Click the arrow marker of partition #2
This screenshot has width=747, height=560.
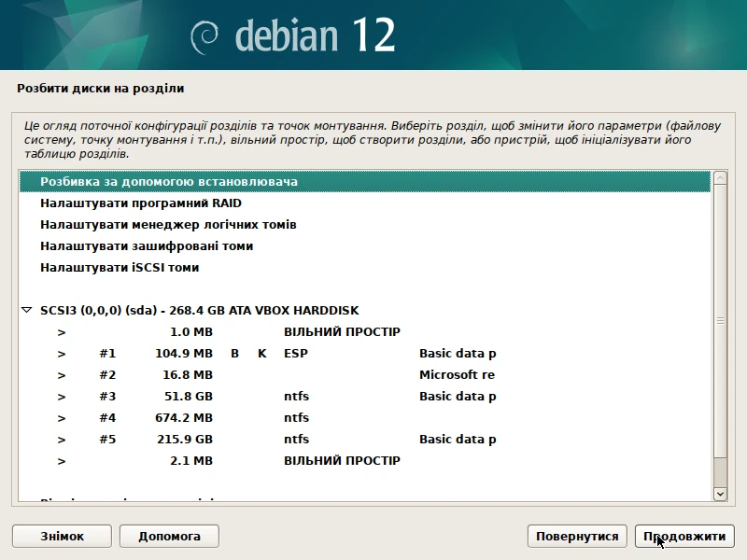pos(62,375)
